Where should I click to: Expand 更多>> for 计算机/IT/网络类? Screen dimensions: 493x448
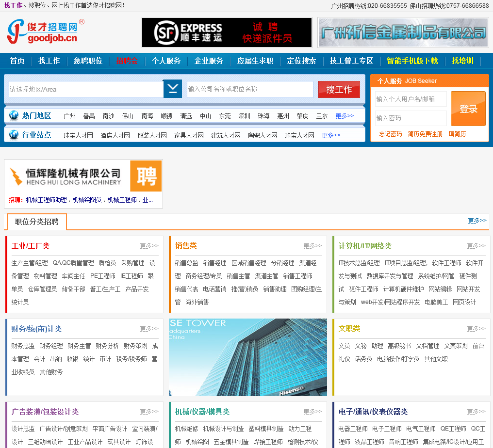477,246
